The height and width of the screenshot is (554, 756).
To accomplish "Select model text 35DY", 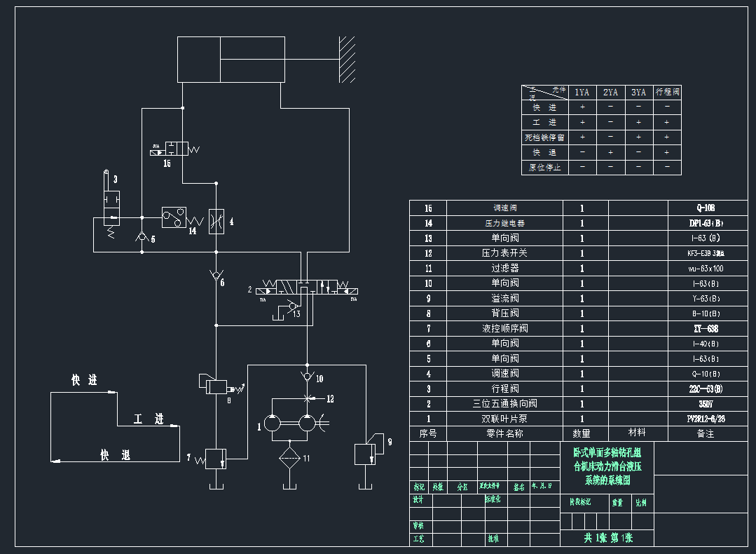I will [706, 404].
